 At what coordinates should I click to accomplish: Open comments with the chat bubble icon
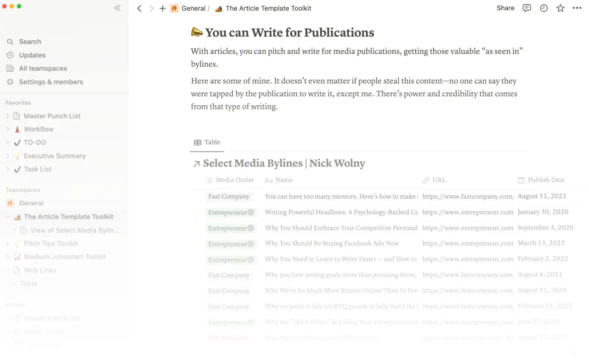526,8
